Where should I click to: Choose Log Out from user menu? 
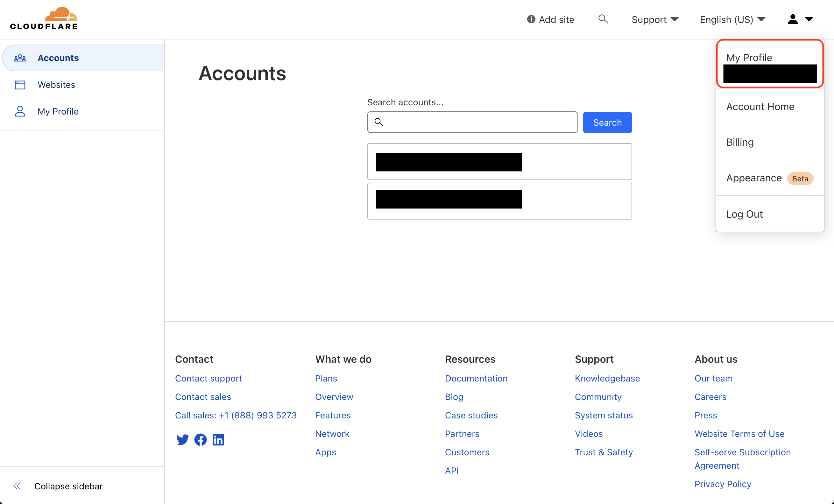(x=744, y=214)
